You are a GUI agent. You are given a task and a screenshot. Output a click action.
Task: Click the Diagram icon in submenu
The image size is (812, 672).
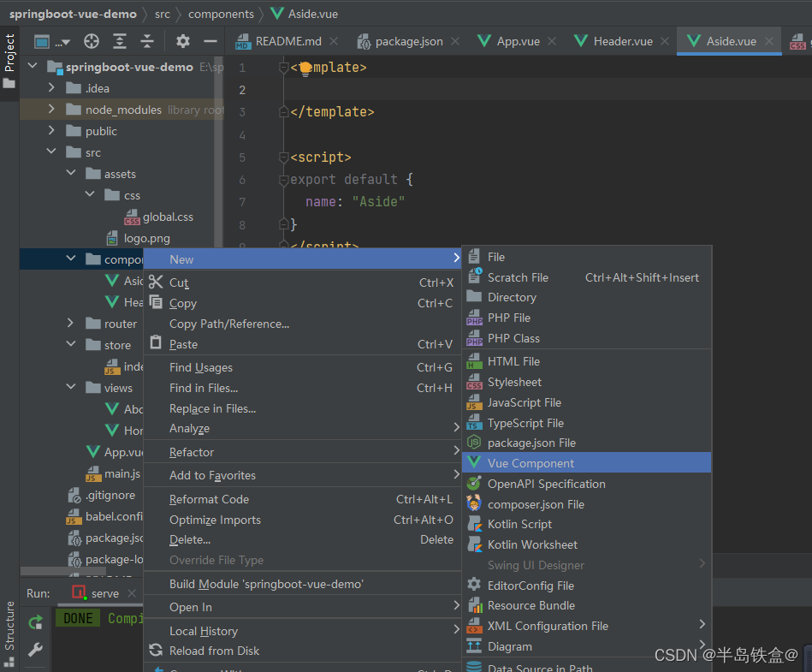[x=474, y=645]
